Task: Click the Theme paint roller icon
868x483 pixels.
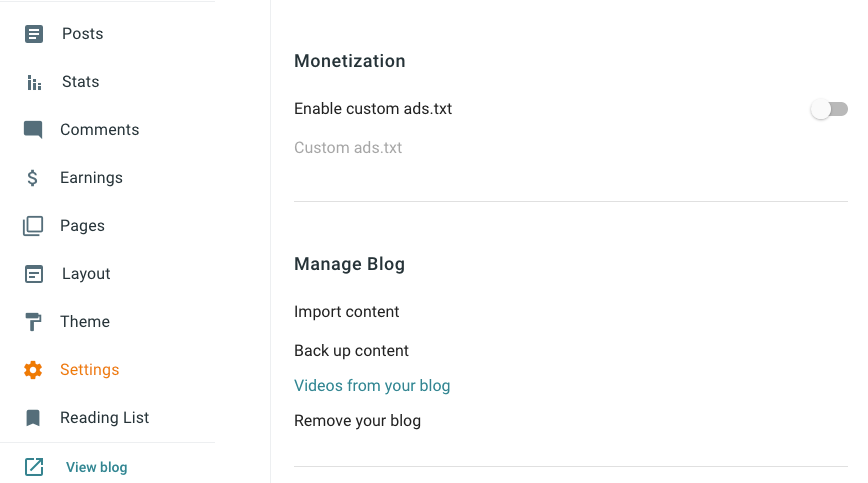Action: [x=34, y=322]
